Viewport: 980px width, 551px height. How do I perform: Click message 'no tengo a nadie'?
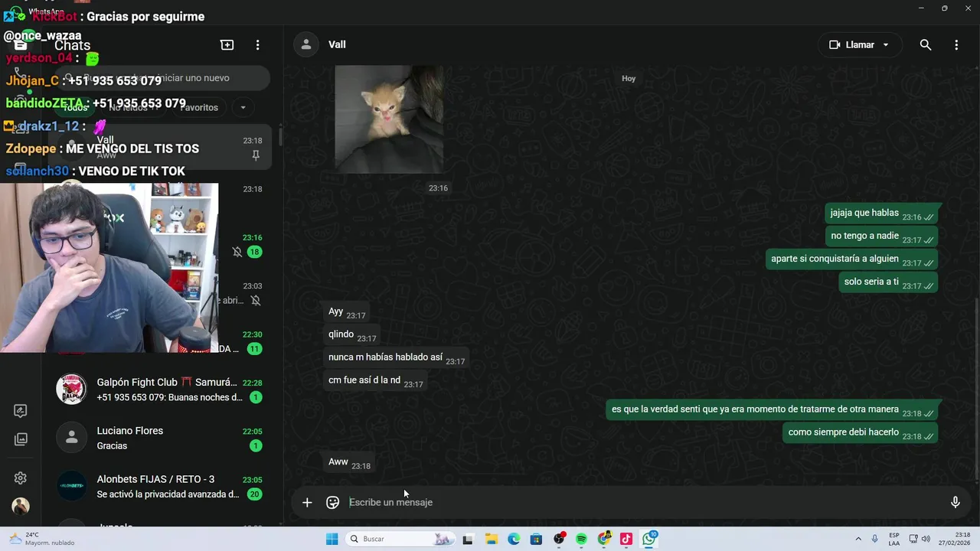point(882,237)
